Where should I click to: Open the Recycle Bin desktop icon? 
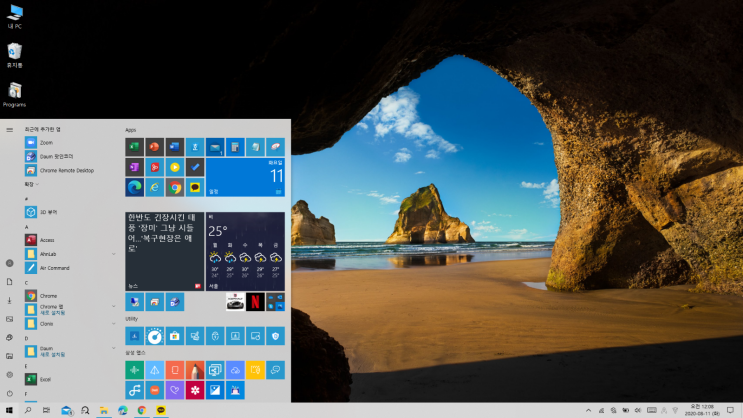pos(15,53)
